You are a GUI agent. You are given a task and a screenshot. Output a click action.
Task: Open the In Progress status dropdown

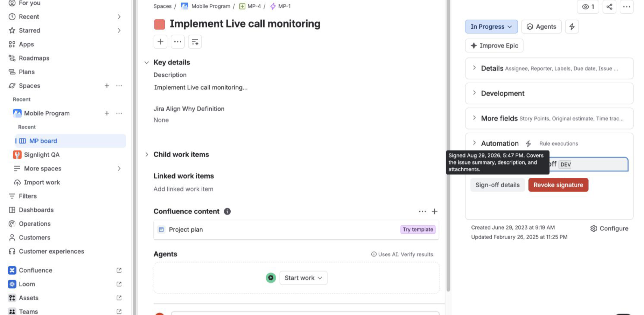coord(491,27)
